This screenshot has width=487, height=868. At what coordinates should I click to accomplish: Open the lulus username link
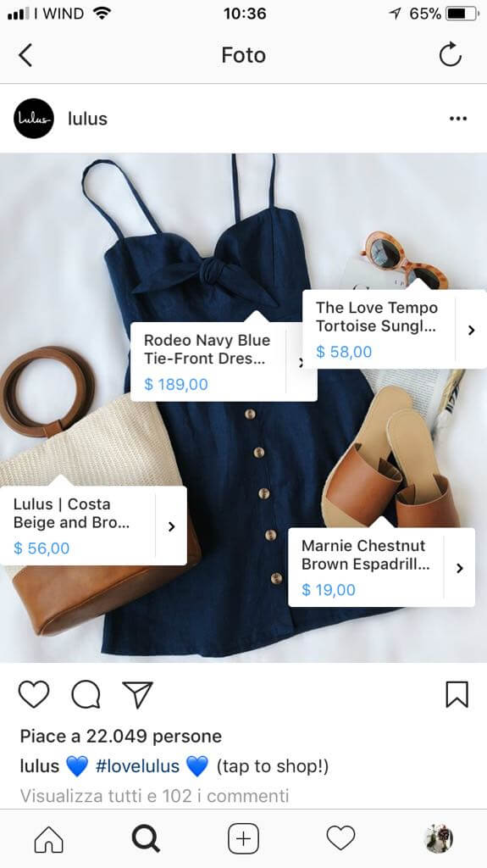pos(87,119)
